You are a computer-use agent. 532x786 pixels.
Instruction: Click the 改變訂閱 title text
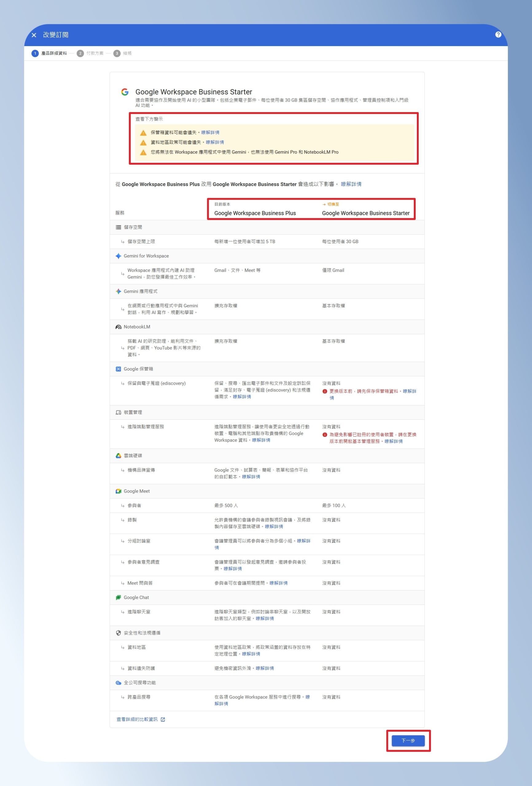[56, 35]
